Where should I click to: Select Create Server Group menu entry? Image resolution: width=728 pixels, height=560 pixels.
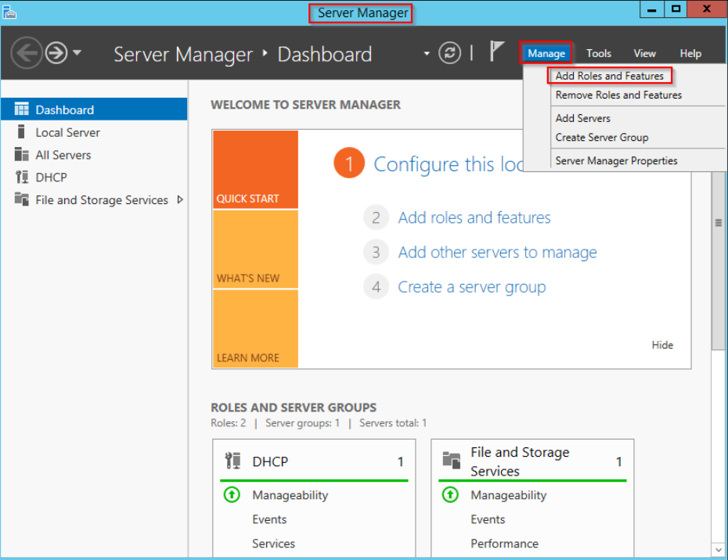pos(602,138)
